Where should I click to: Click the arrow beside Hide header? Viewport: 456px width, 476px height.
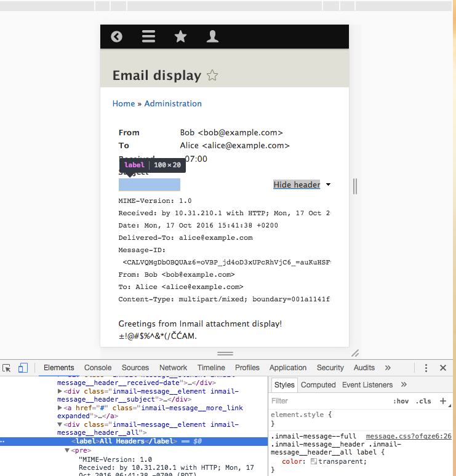point(328,184)
